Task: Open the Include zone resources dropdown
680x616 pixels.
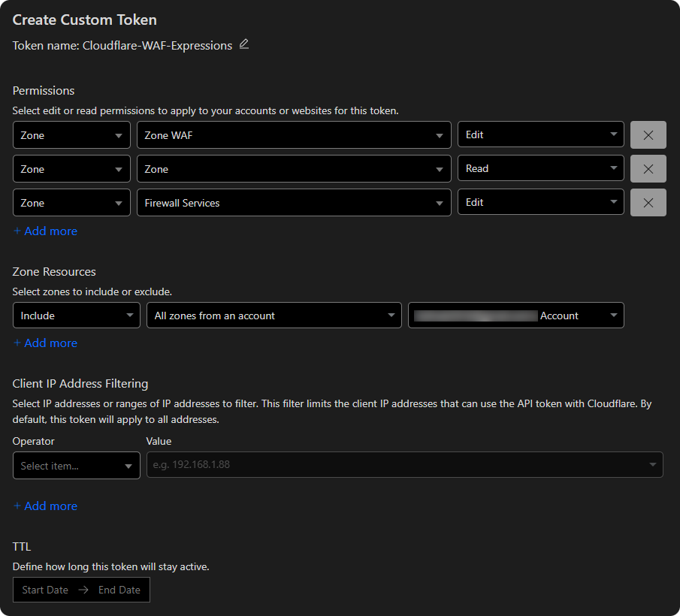Action: [x=76, y=316]
